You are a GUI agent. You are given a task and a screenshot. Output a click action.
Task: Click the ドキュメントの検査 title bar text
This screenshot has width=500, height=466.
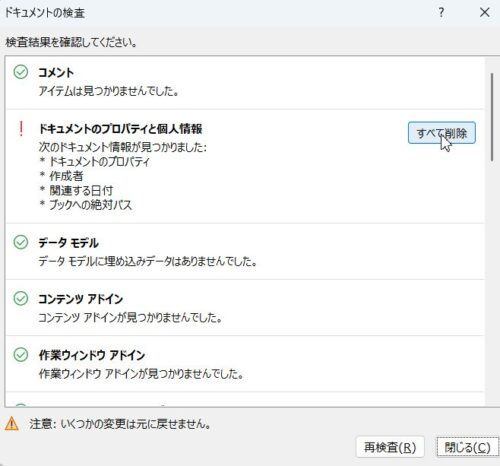pos(45,13)
